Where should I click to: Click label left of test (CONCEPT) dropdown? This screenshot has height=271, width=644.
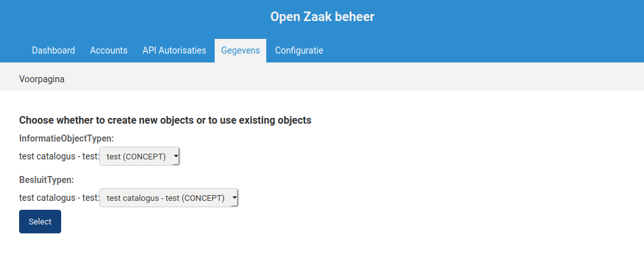pos(59,156)
